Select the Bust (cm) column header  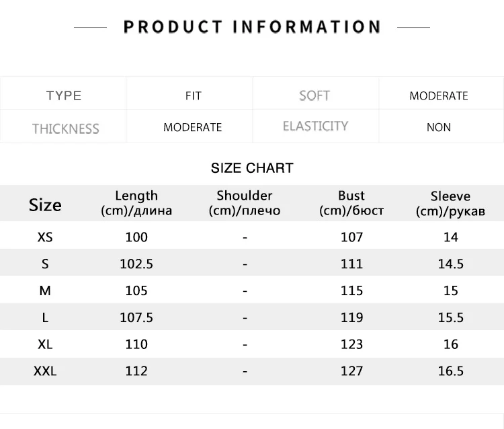[351, 203]
